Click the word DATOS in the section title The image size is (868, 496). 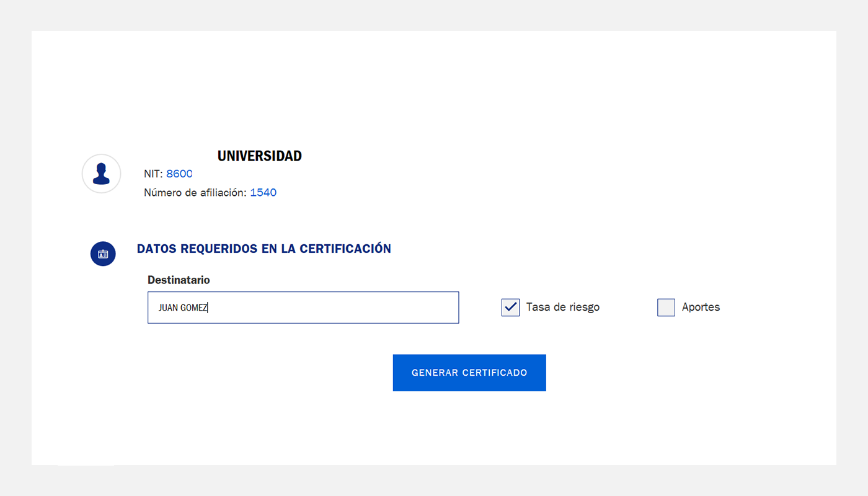157,249
